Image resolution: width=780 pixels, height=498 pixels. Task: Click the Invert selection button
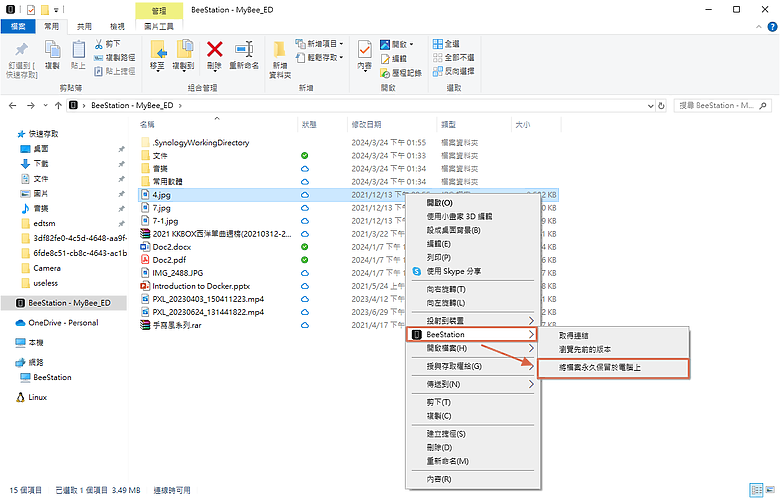point(454,71)
